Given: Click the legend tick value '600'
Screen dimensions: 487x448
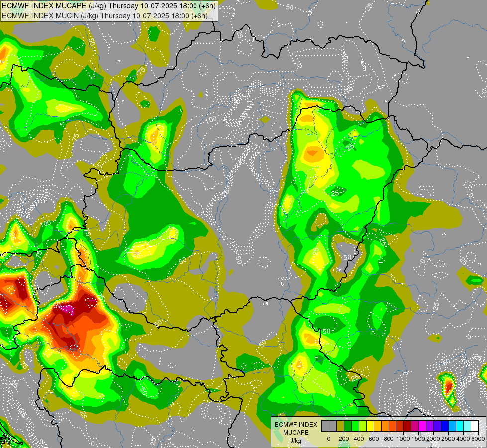Looking at the screenshot, I should coord(374,439).
